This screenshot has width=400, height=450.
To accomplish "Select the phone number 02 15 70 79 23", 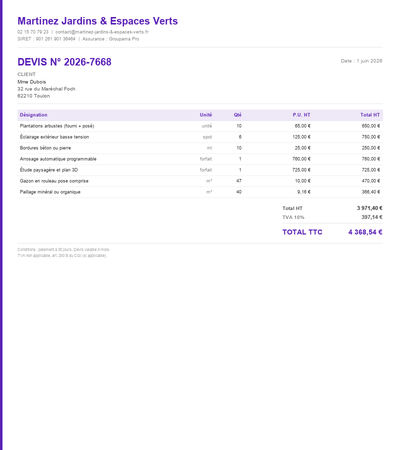I will [x=33, y=32].
